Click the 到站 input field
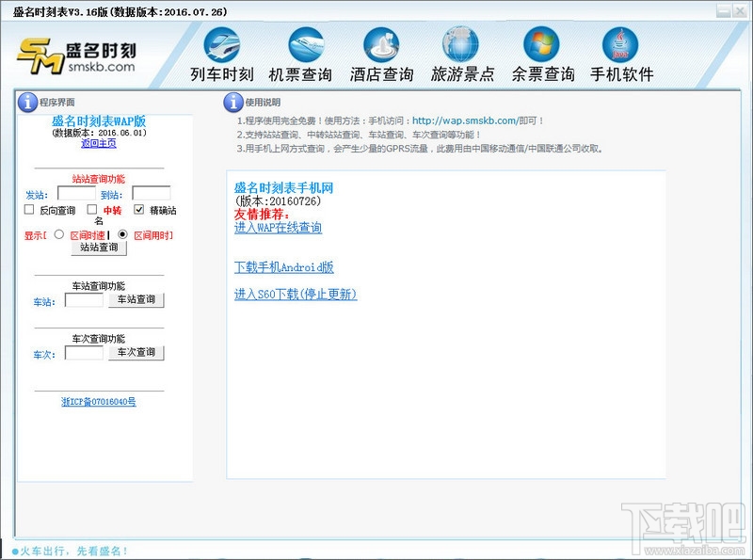 coord(152,193)
